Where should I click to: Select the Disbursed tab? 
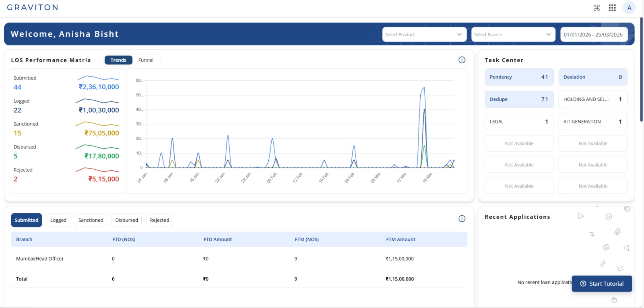[x=126, y=220]
